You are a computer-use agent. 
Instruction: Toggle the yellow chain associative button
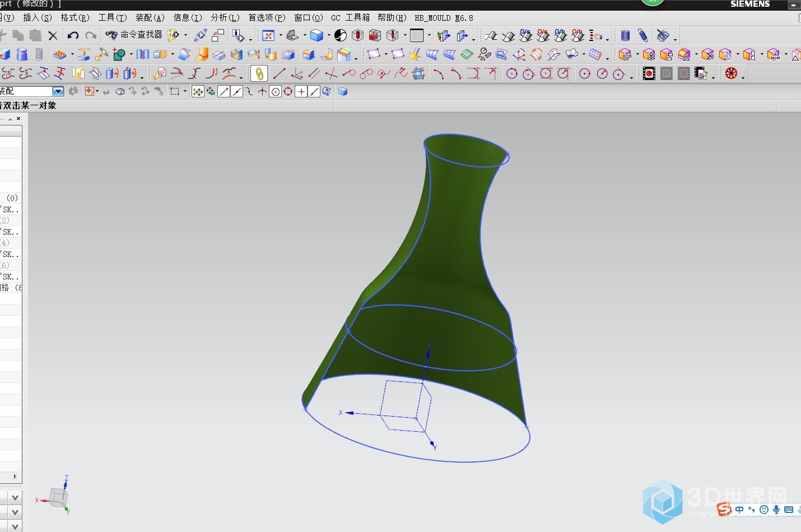pyautogui.click(x=259, y=73)
